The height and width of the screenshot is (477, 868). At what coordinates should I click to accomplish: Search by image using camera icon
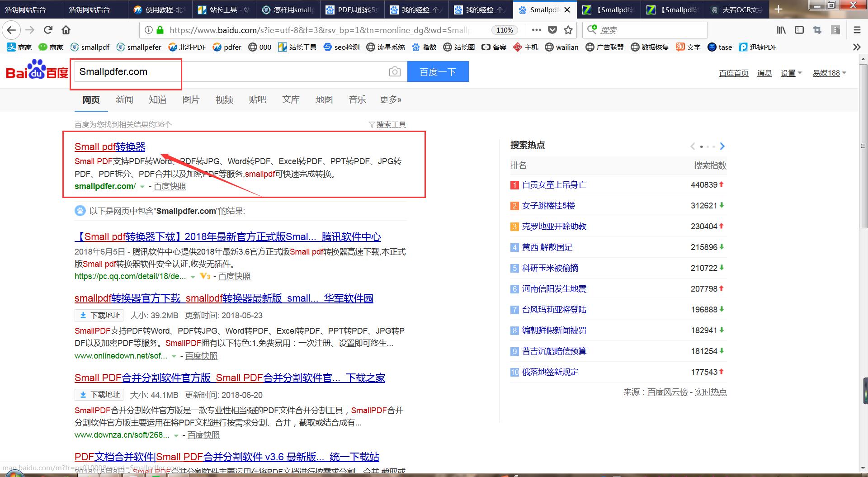395,72
